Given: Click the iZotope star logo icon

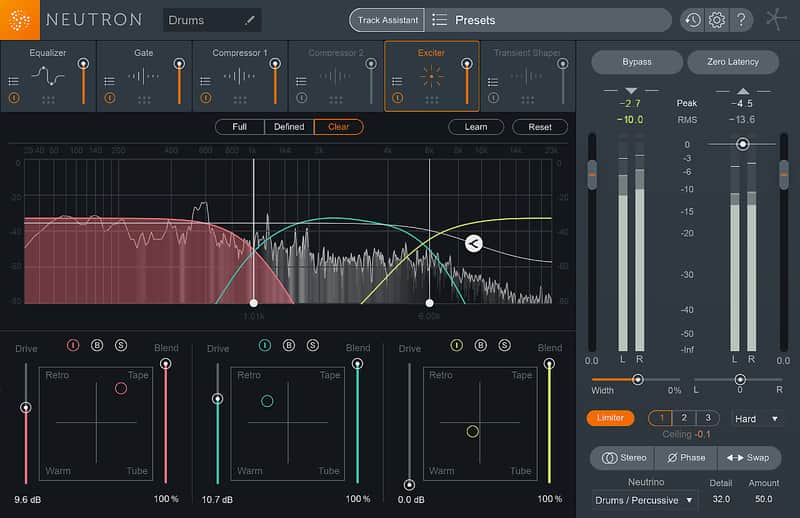Looking at the screenshot, I should [777, 19].
